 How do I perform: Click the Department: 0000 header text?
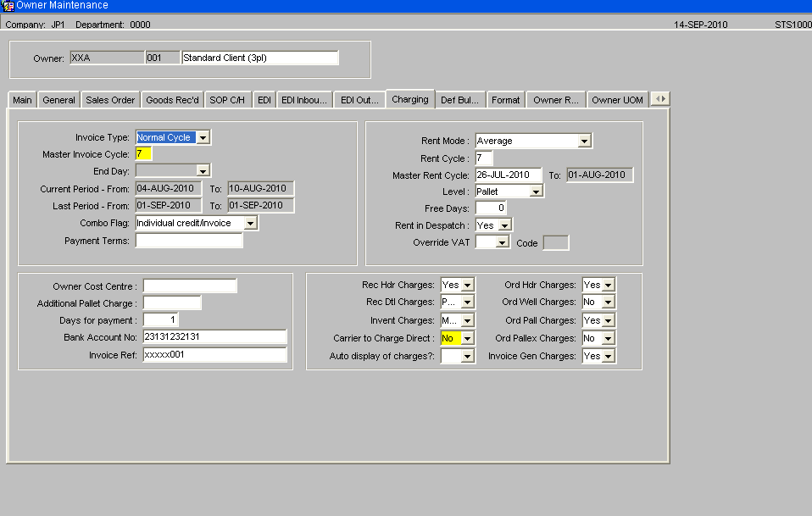coord(113,25)
